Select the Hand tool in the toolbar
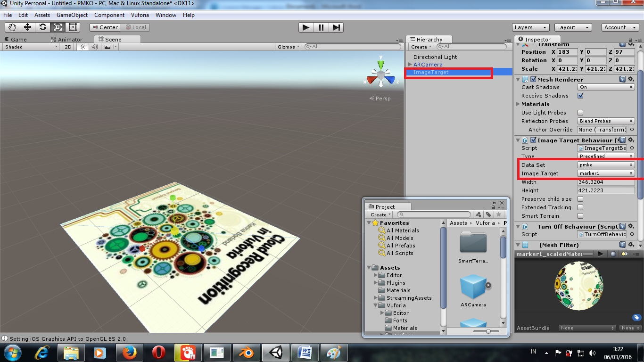Screen dimensions: 644x362 point(12,27)
